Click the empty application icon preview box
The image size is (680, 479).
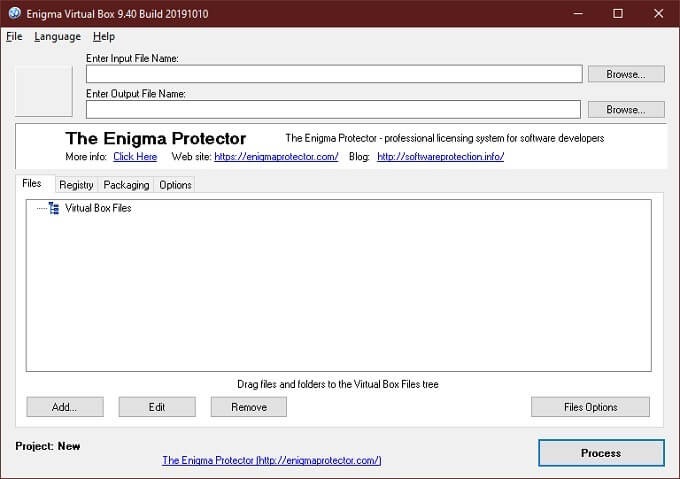click(44, 91)
